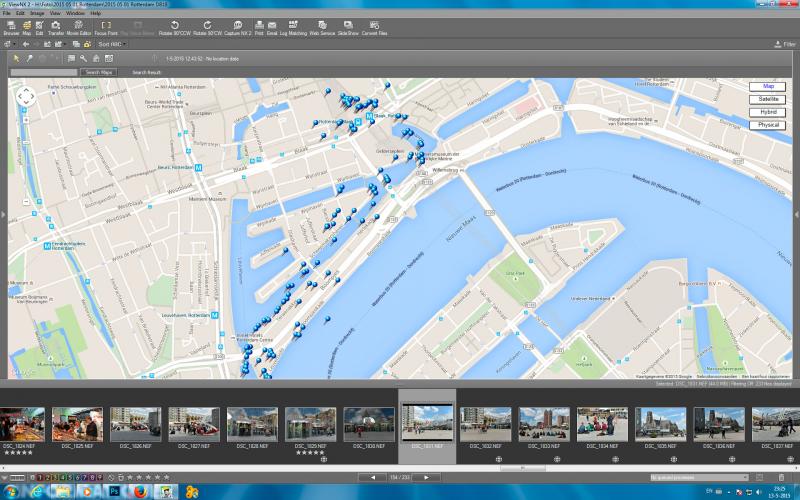Launch Nikon Transfer

[56, 28]
